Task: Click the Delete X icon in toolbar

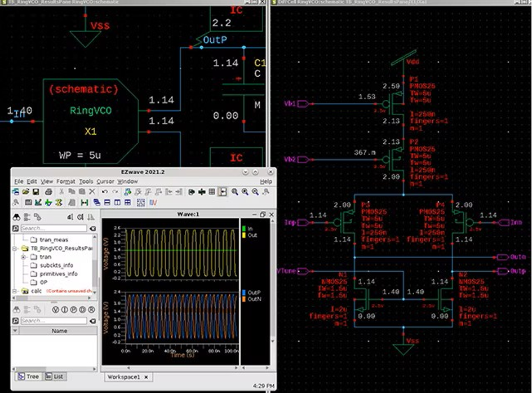Action: [x=93, y=192]
